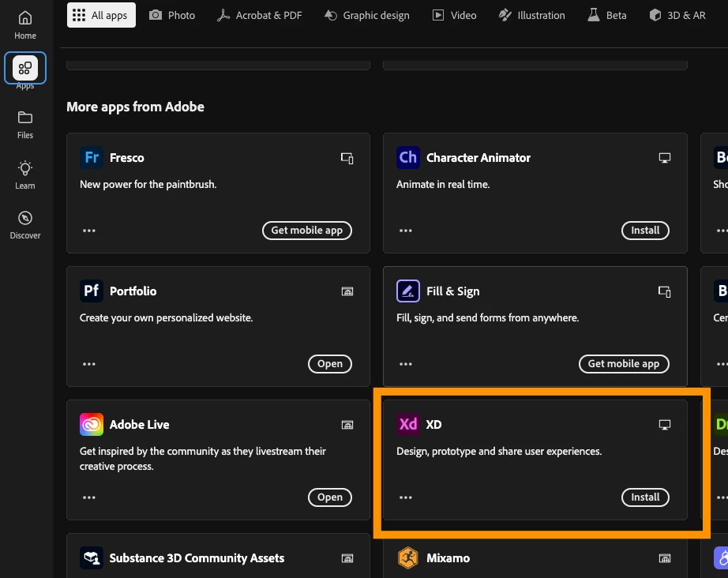The image size is (728, 578).
Task: Get mobile app for Fill & Sign
Action: point(624,363)
